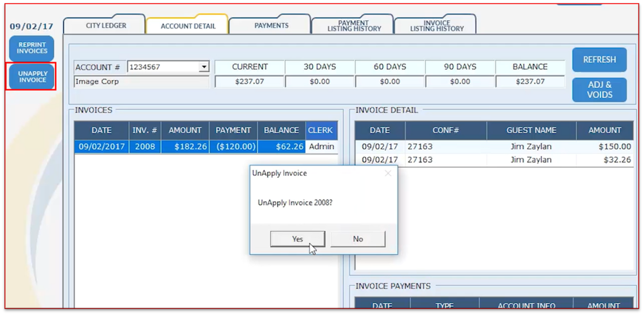The width and height of the screenshot is (644, 315).
Task: Click the Image Corp account name field
Action: click(141, 82)
